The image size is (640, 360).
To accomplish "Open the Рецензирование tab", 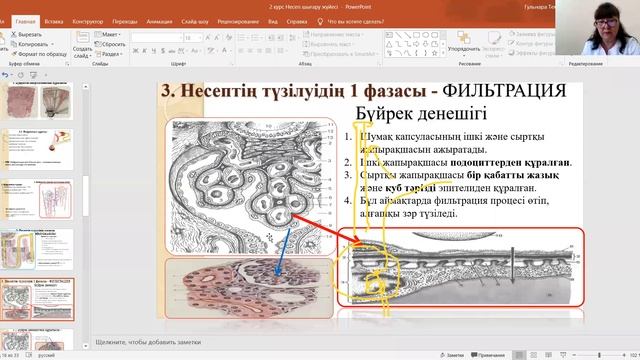I will pyautogui.click(x=238, y=22).
